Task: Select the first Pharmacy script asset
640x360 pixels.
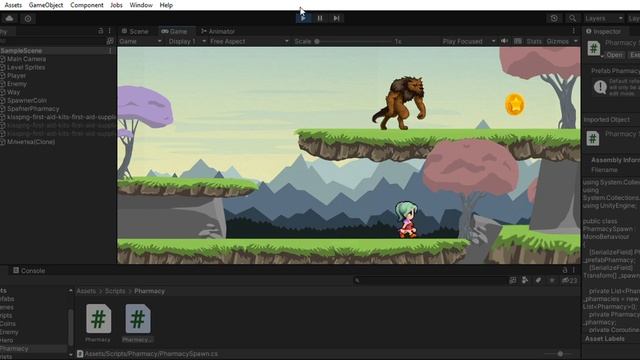Action: (98, 323)
